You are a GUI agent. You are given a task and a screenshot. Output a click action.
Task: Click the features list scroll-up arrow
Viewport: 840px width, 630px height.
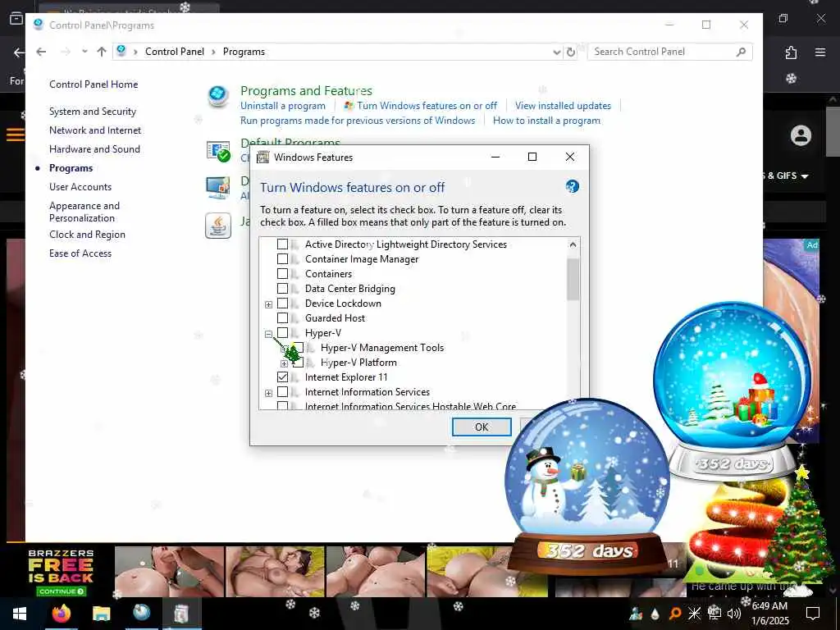(573, 244)
